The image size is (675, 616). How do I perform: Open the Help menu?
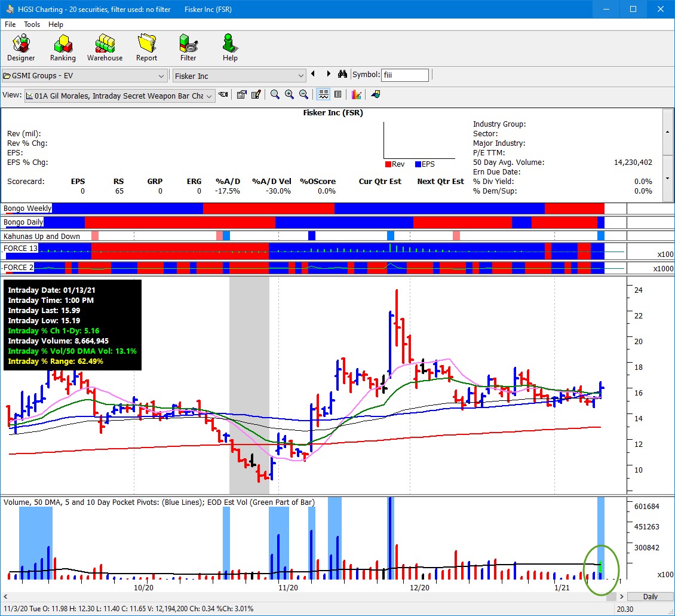tap(56, 24)
